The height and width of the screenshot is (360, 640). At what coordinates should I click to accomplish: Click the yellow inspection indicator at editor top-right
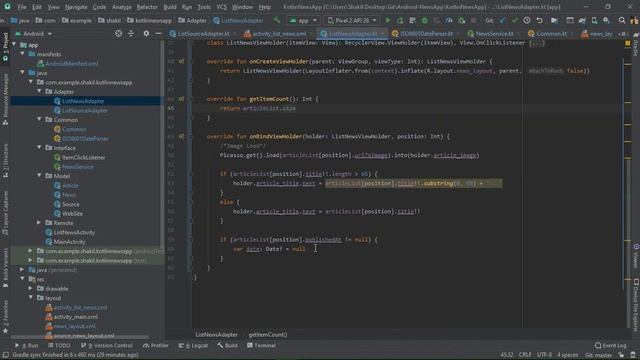pyautogui.click(x=628, y=43)
